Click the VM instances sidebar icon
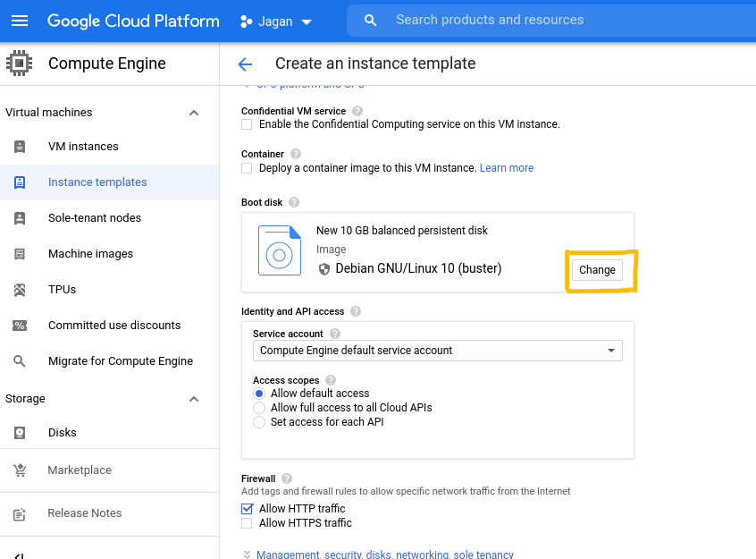This screenshot has width=756, height=559. coord(20,147)
